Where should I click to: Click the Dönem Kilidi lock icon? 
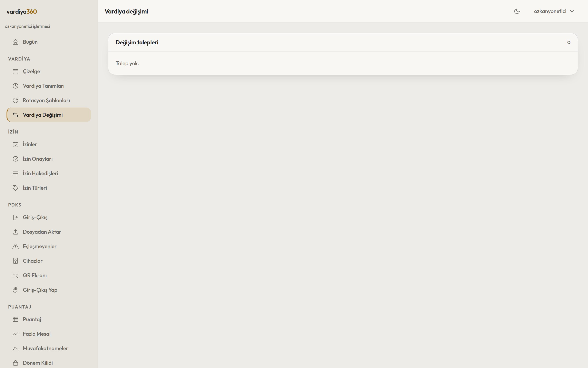16,363
